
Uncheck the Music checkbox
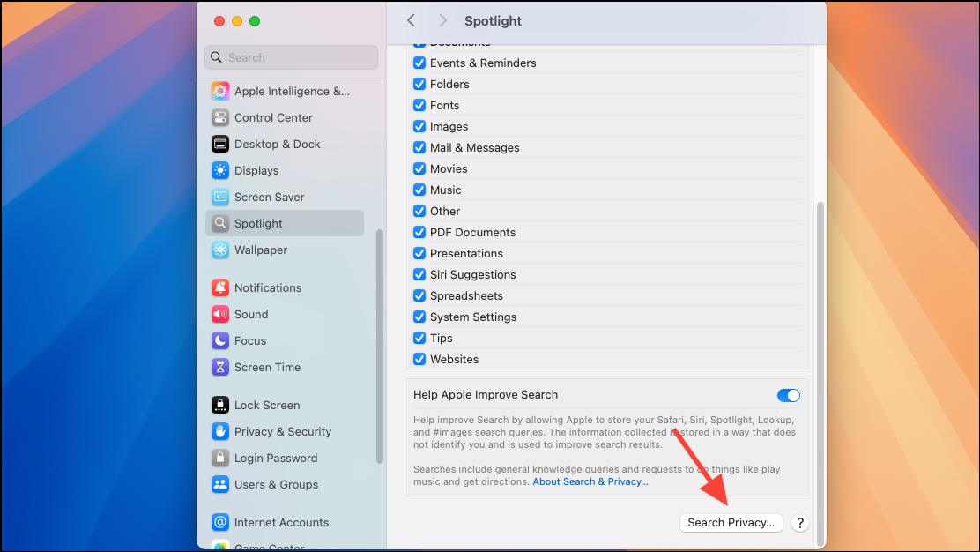[419, 190]
